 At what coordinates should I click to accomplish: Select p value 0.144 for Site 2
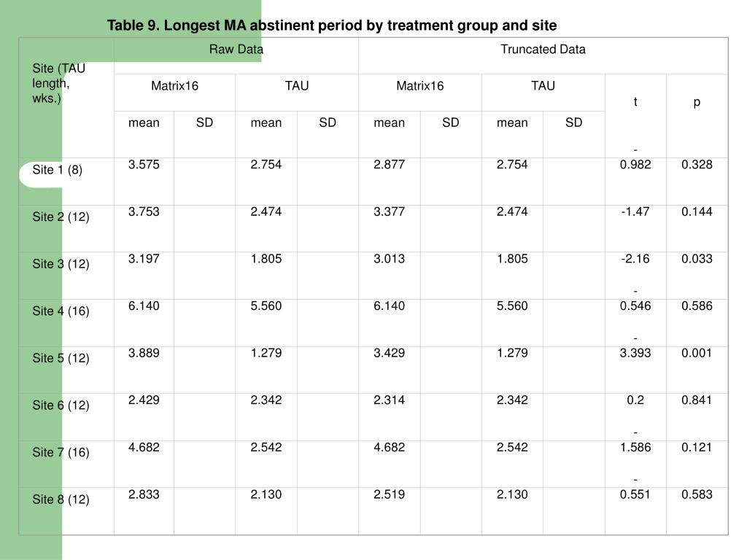(x=697, y=211)
